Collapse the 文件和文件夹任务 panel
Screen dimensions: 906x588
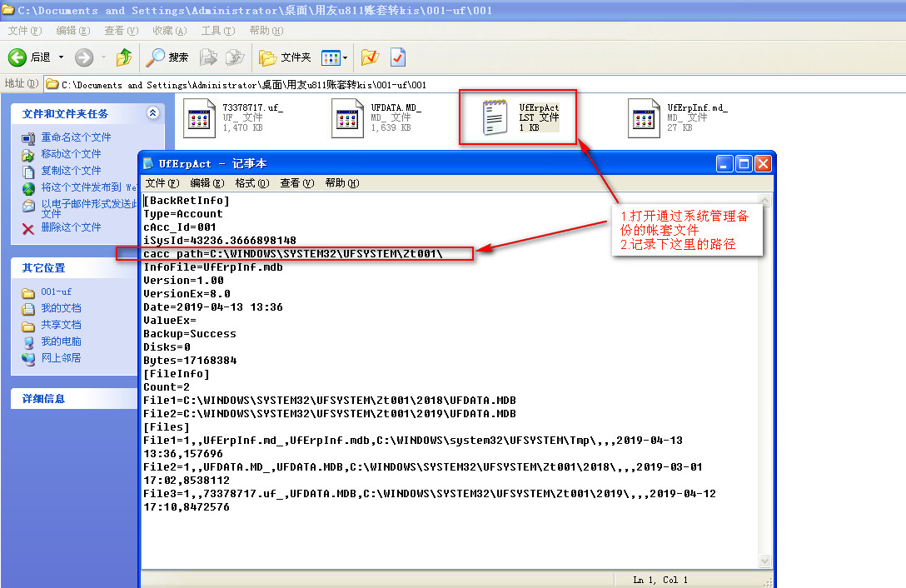[152, 113]
